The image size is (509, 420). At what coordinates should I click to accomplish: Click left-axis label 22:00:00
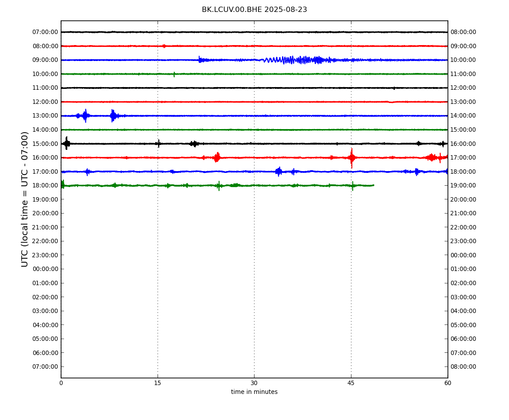coord(45,241)
